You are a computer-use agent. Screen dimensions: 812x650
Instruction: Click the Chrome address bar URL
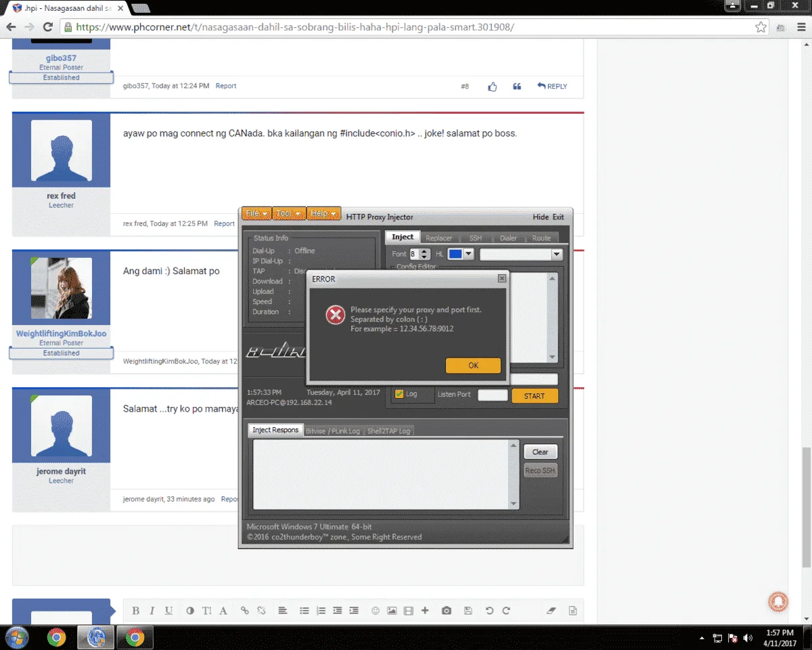295,27
